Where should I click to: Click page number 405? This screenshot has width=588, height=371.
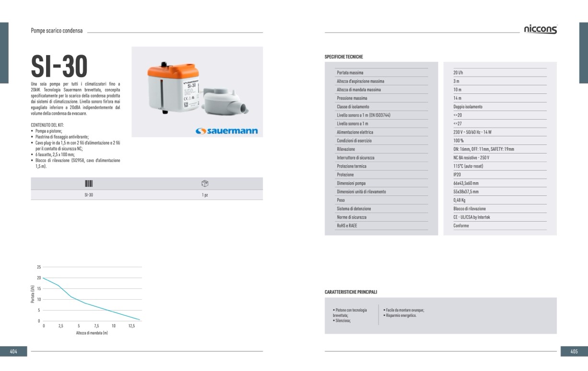tap(574, 351)
